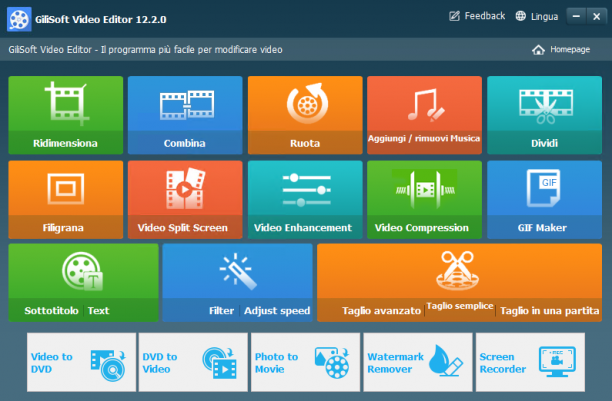The image size is (612, 401).
Task: Select the Combina video joiner tile
Action: [x=185, y=115]
